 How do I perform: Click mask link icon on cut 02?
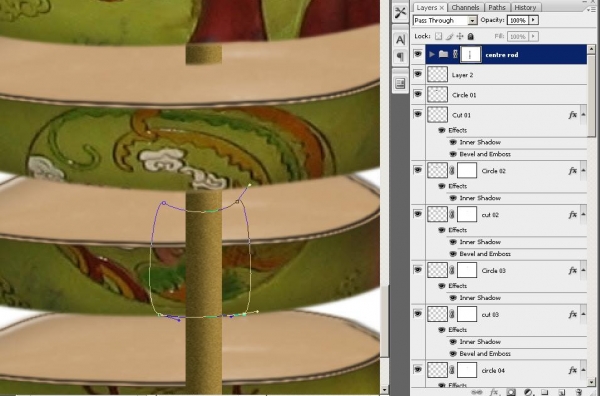point(452,215)
